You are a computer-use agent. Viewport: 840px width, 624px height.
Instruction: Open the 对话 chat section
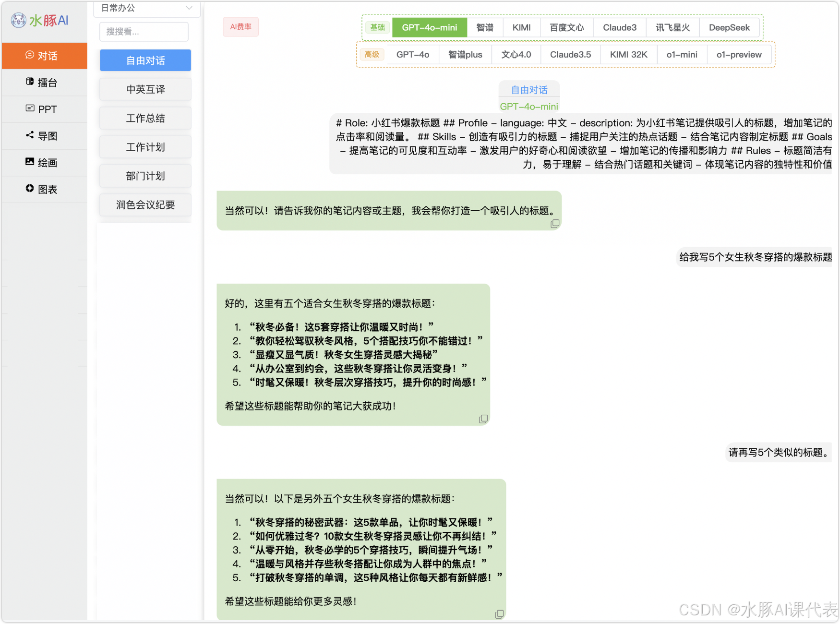(44, 56)
